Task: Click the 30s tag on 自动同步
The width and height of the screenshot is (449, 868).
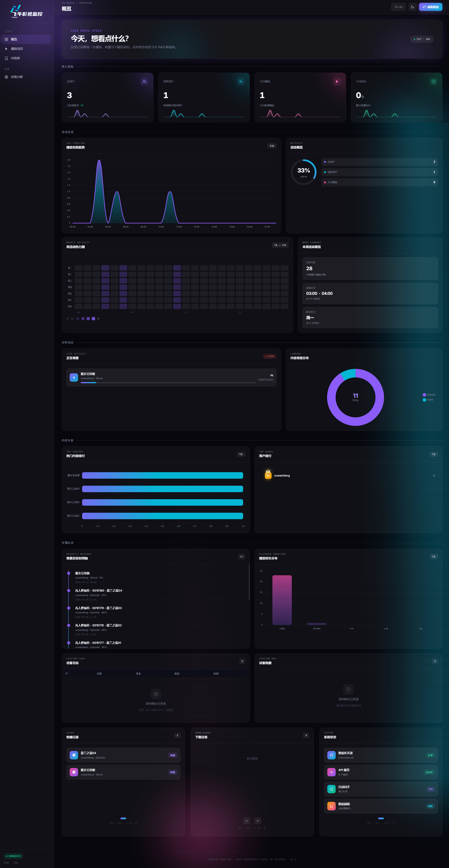Action: 430,789
